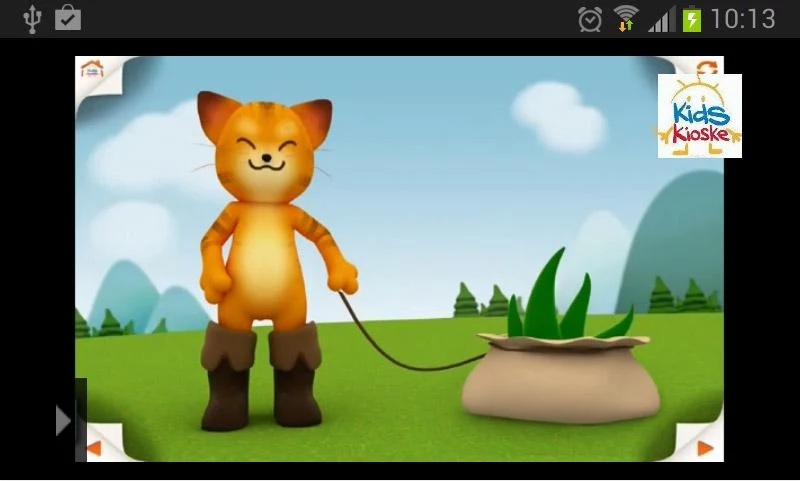This screenshot has width=800, height=481.
Task: Open the Kids Kioske logo
Action: point(699,116)
